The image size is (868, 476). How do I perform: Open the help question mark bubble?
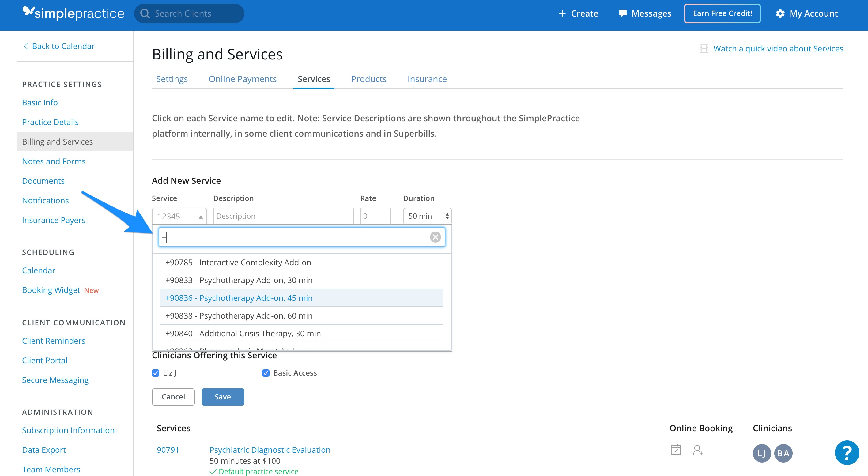(x=847, y=452)
